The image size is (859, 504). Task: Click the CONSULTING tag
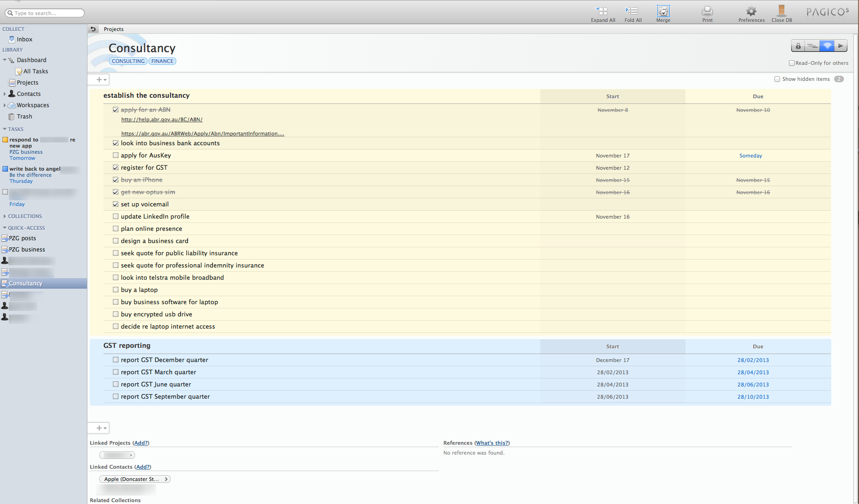tap(128, 61)
